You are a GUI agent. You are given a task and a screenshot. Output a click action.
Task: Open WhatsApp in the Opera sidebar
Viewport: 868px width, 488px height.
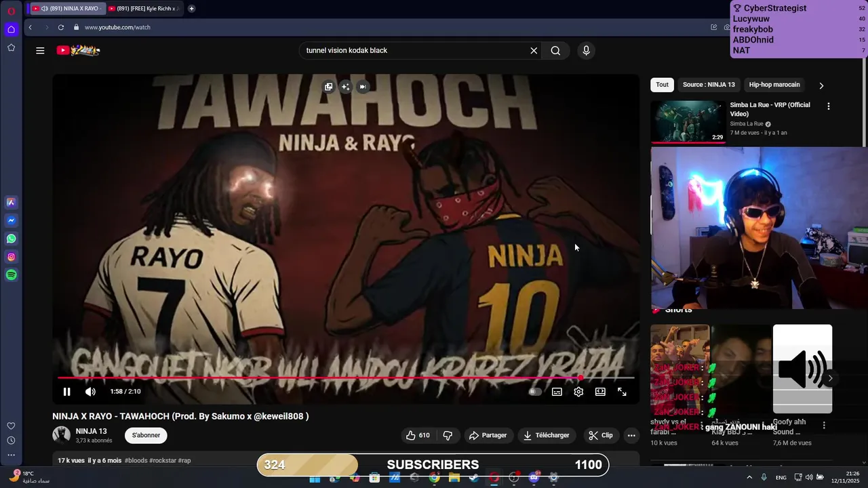(x=11, y=239)
